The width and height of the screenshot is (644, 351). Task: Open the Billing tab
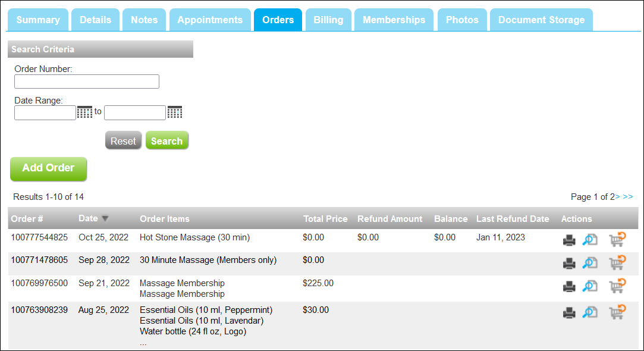point(328,20)
